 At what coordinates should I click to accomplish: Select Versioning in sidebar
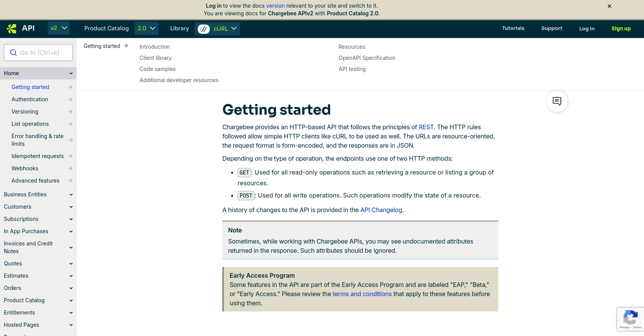[x=25, y=112]
